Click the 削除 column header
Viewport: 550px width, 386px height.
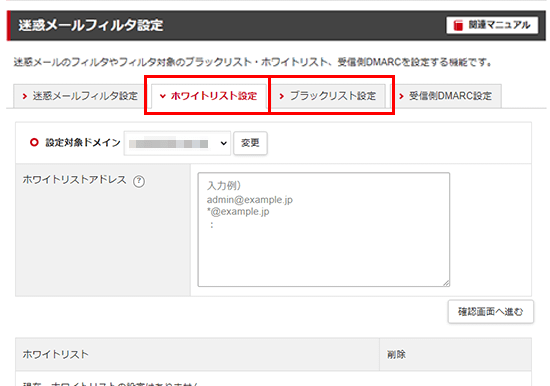(x=455, y=354)
